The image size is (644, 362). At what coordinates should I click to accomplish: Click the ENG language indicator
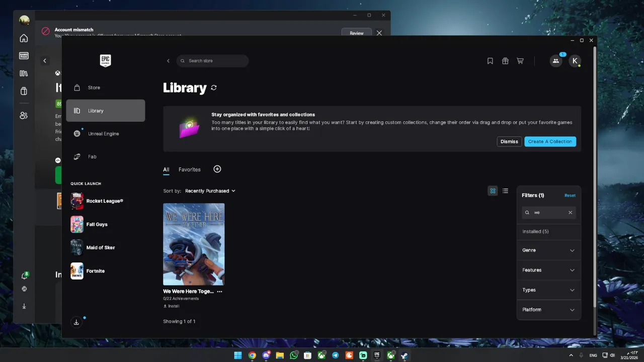pos(593,355)
